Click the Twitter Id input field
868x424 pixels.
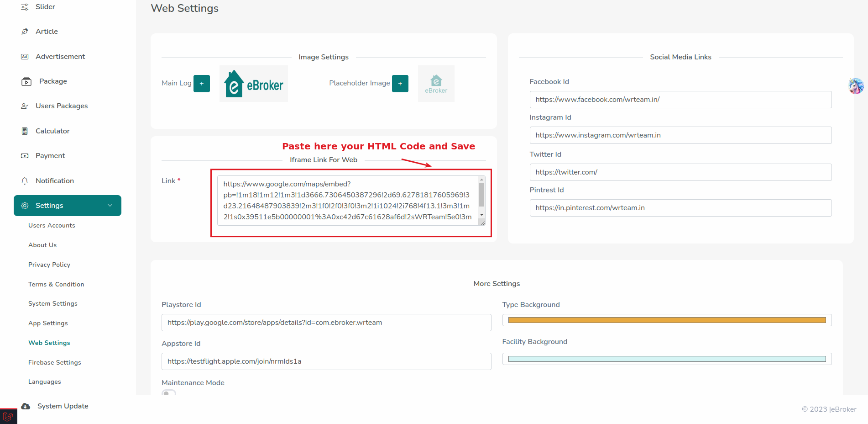click(680, 172)
